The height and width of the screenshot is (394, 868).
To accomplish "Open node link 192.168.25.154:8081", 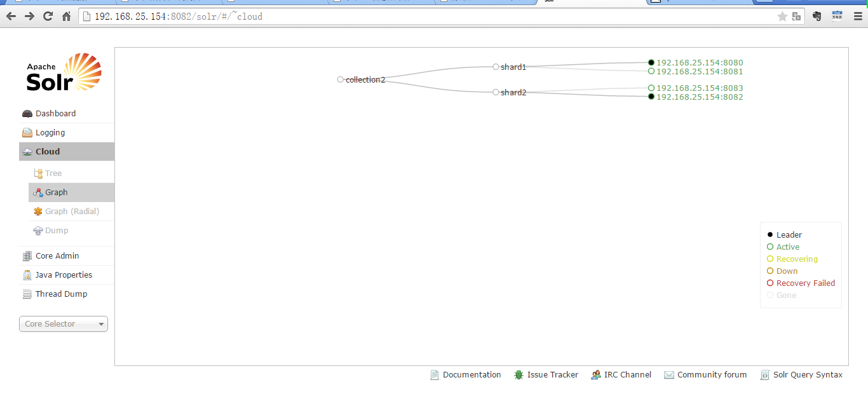I will click(700, 71).
